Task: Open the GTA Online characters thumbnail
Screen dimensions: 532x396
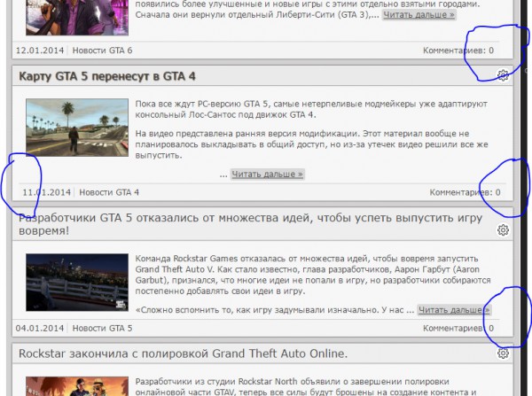Action: pyautogui.click(x=77, y=386)
